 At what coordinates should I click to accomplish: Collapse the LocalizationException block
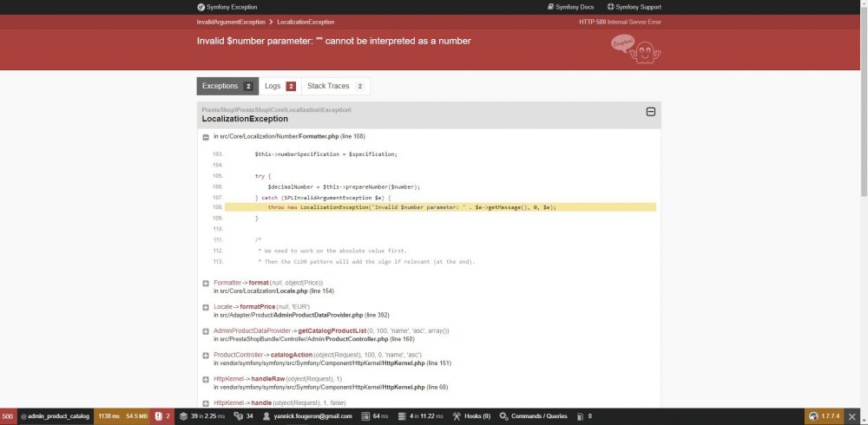click(x=651, y=112)
